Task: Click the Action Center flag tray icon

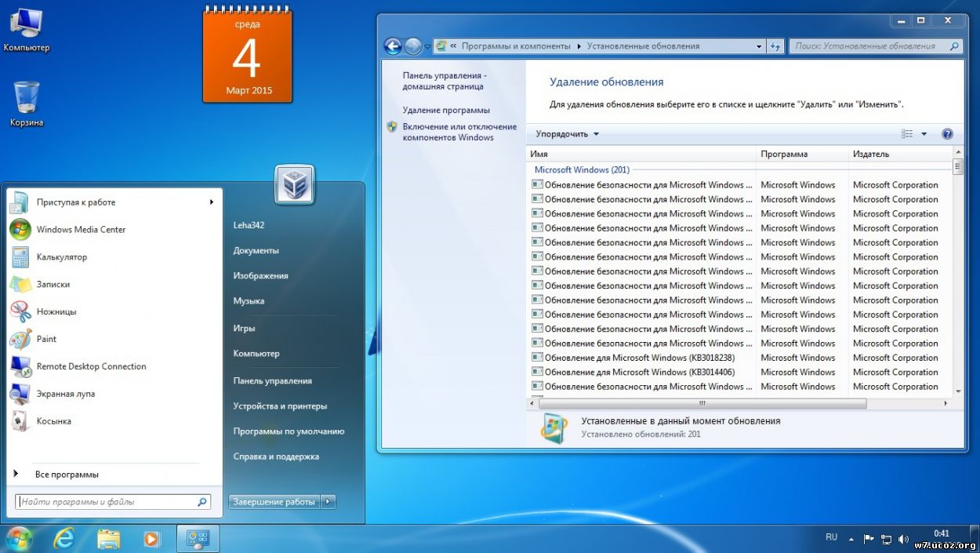Action: (x=869, y=539)
